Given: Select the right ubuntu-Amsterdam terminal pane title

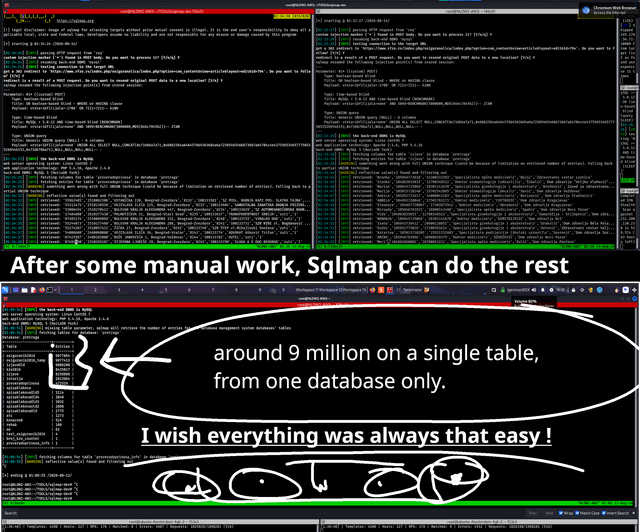Looking at the screenshot, I should point(480,521).
